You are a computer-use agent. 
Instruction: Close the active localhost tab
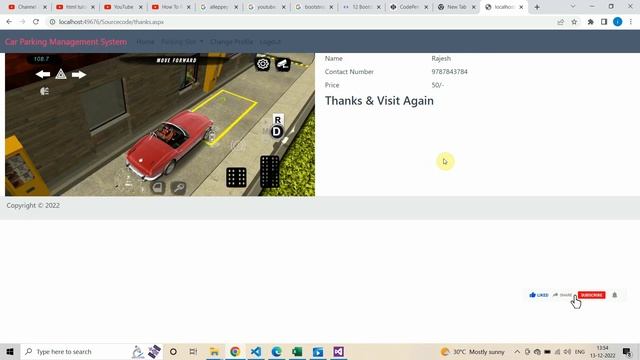[521, 7]
